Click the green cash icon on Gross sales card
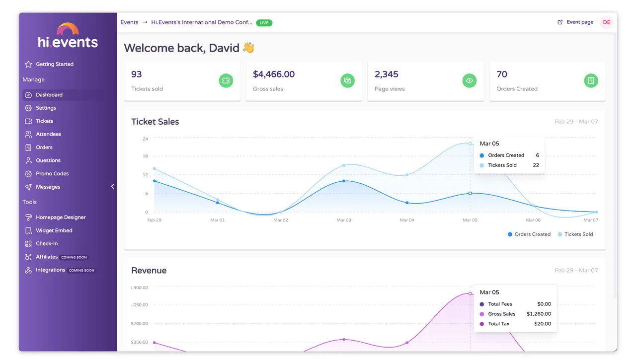The height and width of the screenshot is (364, 636). (x=348, y=80)
